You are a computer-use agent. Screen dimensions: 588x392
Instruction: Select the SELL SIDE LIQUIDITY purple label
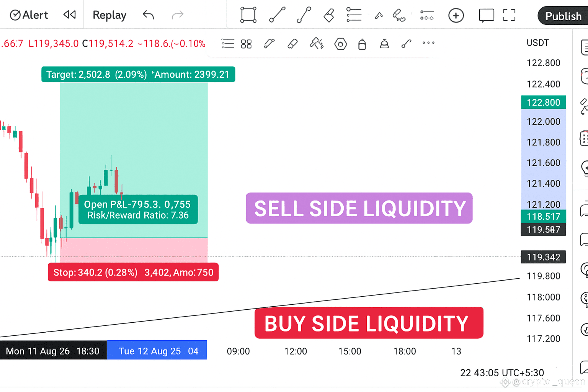point(359,208)
